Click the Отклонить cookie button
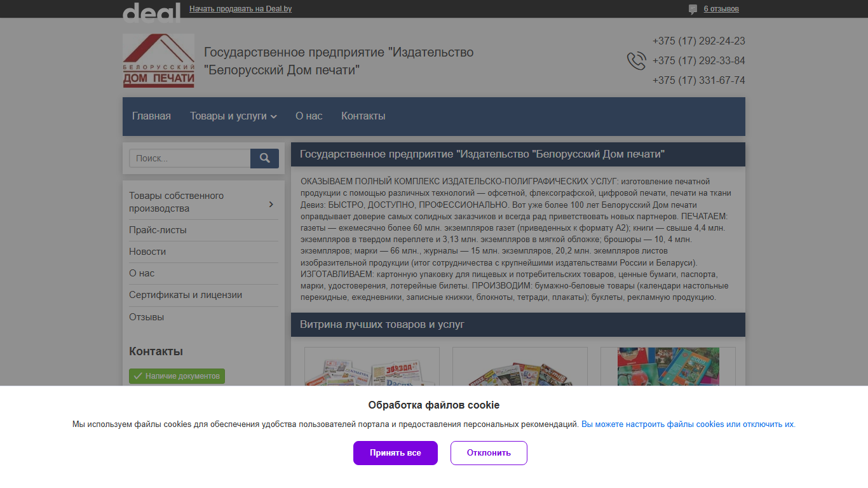The width and height of the screenshot is (868, 488). 489,453
